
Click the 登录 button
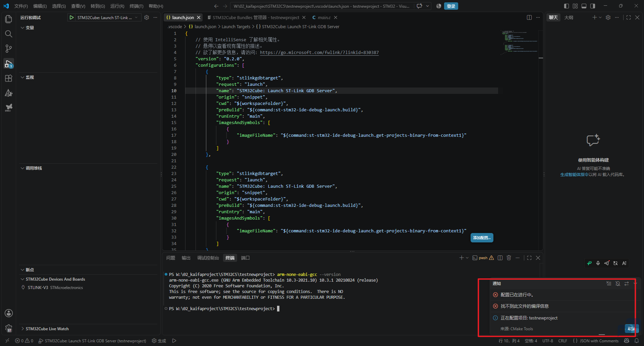click(x=451, y=6)
